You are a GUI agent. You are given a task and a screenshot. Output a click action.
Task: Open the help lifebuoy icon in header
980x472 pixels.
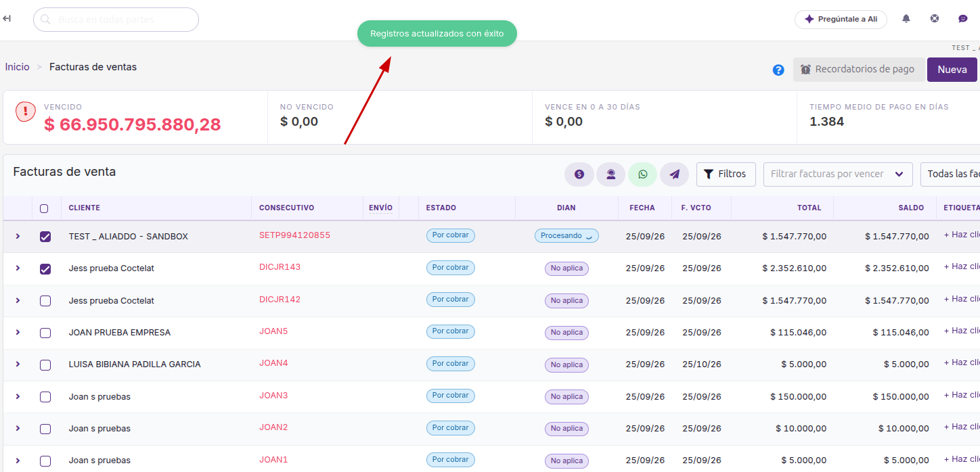coord(935,19)
